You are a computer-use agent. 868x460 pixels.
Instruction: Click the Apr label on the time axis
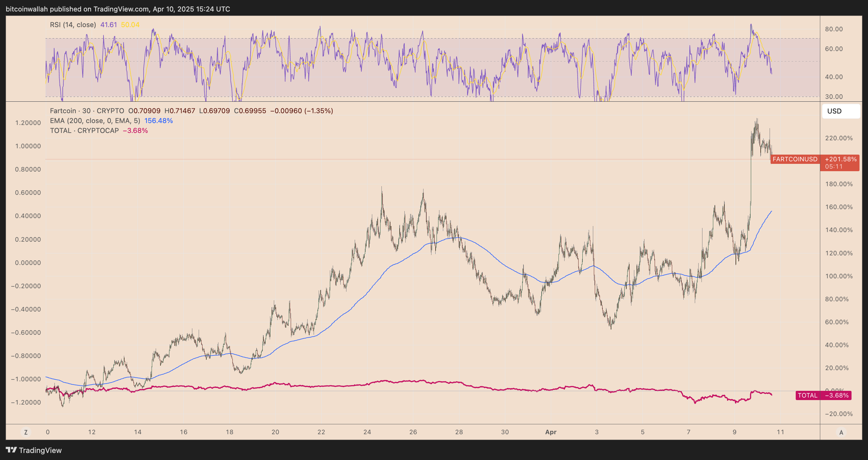coord(551,432)
